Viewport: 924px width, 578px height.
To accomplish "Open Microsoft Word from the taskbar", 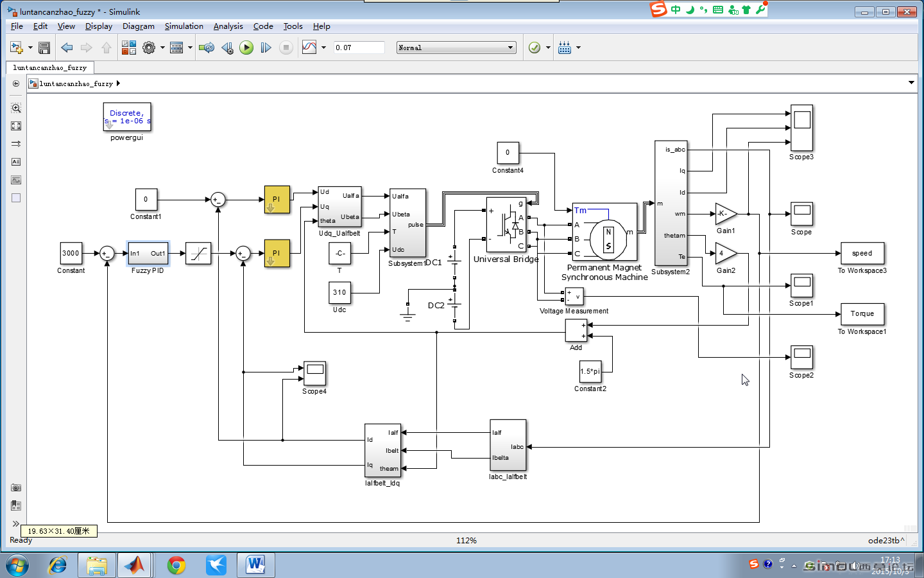I will pyautogui.click(x=255, y=565).
